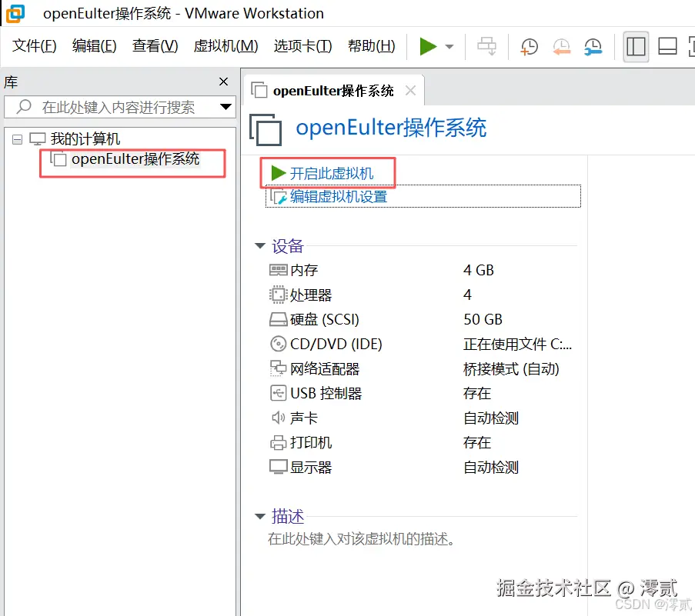The image size is (695, 616).
Task: Toggle the library sidebar view icon
Action: pyautogui.click(x=636, y=46)
